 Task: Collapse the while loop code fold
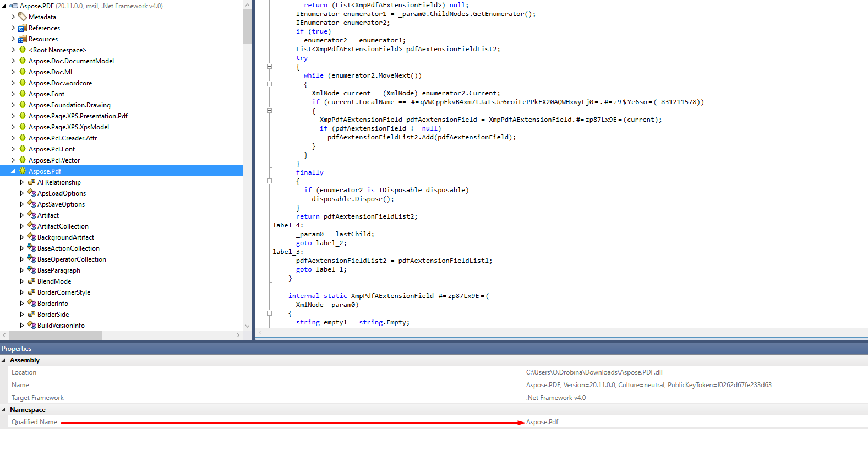click(270, 84)
